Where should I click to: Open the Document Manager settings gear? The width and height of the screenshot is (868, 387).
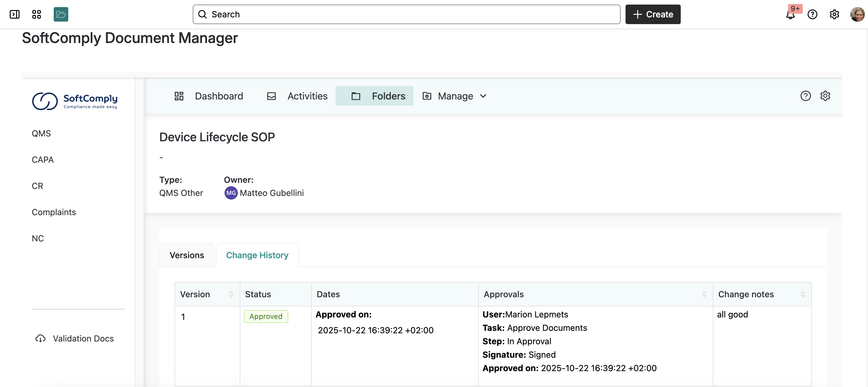[x=825, y=96]
